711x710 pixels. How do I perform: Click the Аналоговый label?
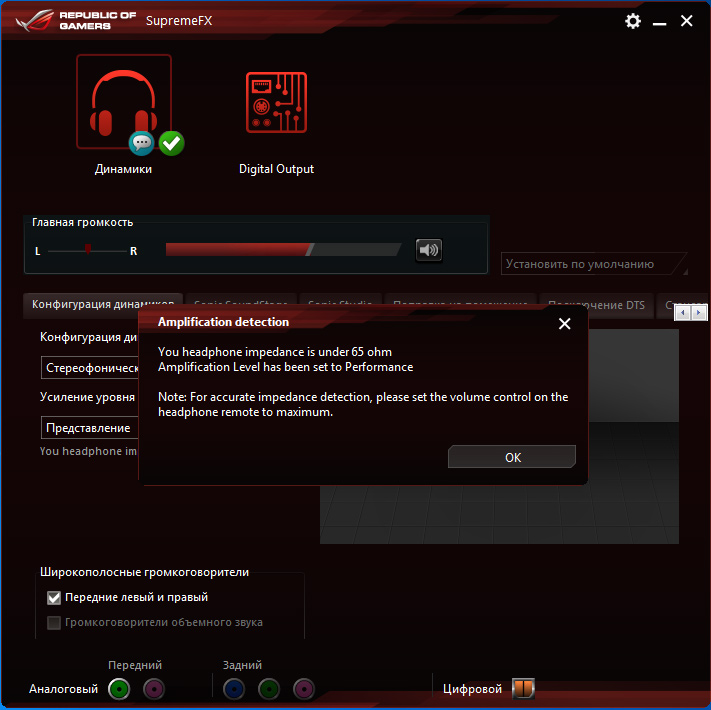click(x=63, y=689)
